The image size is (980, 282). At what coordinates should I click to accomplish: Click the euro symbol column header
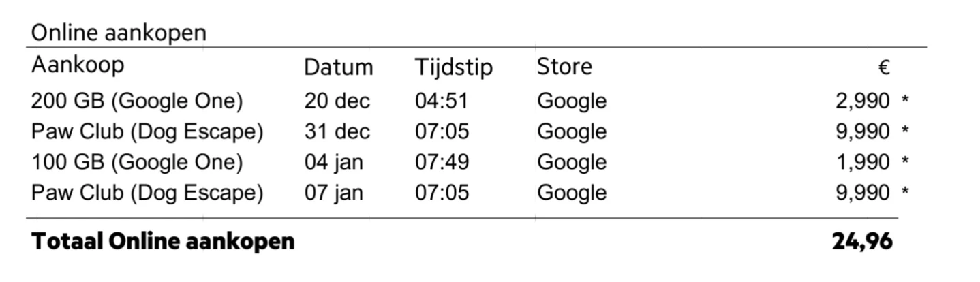pyautogui.click(x=884, y=67)
